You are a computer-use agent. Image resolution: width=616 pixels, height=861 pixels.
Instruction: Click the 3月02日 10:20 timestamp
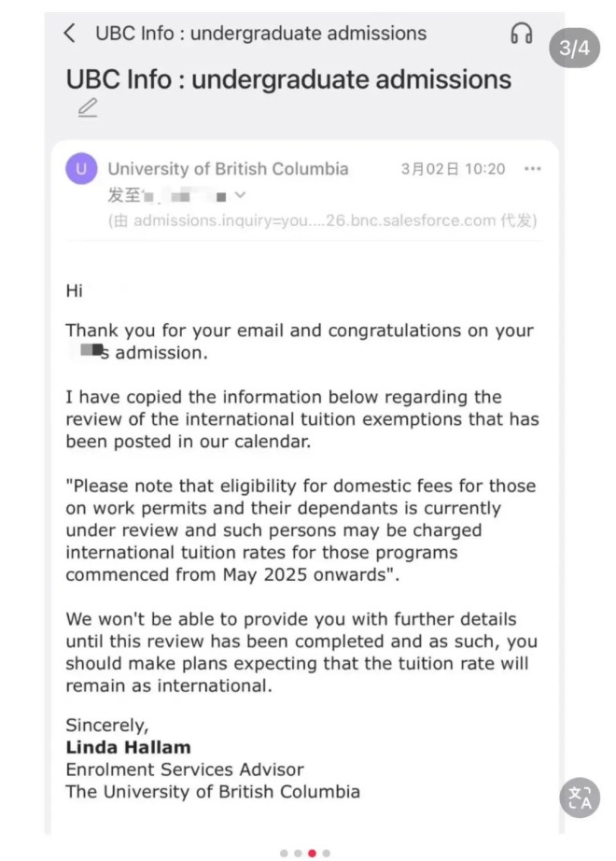point(453,169)
